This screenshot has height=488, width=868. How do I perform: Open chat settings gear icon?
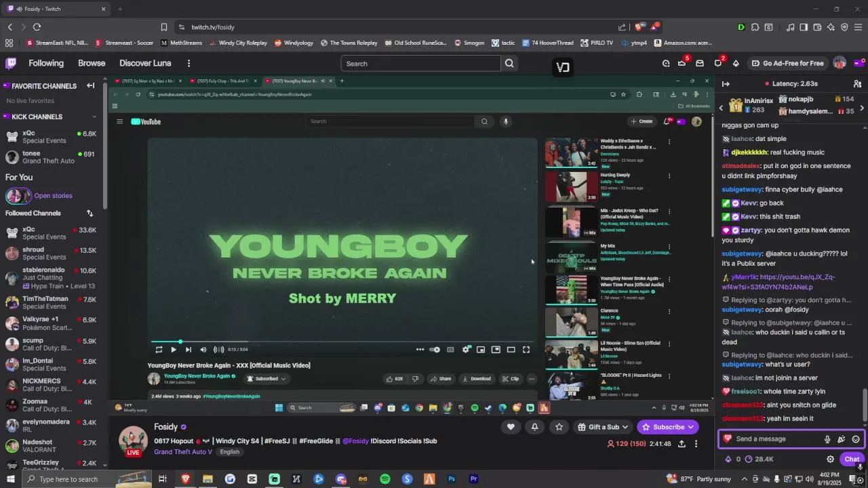click(x=830, y=459)
